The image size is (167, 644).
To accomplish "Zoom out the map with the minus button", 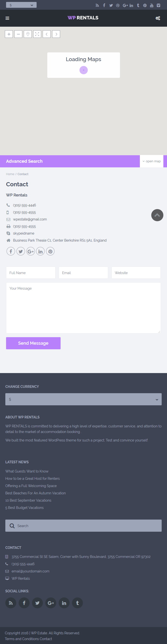I will click(x=18, y=34).
